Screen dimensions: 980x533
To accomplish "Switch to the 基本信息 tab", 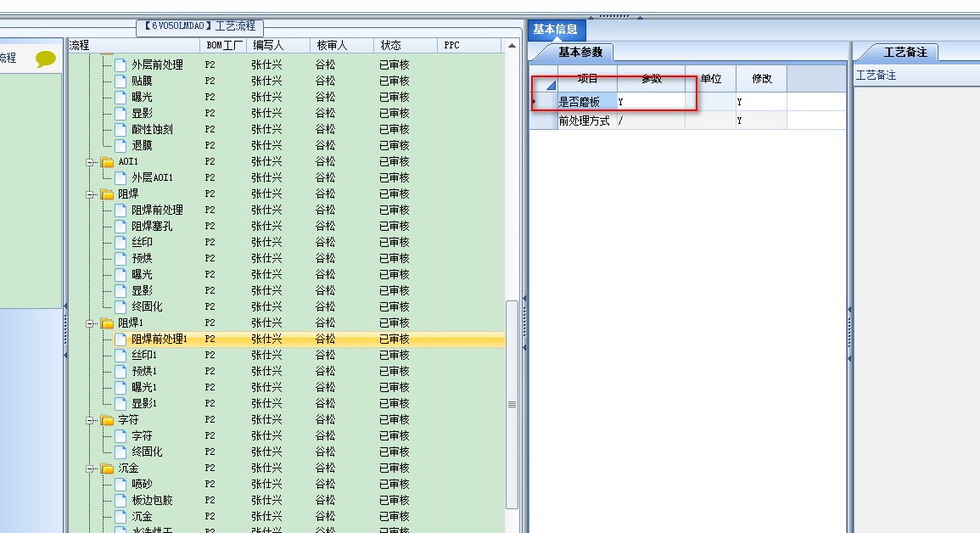I will pos(556,30).
